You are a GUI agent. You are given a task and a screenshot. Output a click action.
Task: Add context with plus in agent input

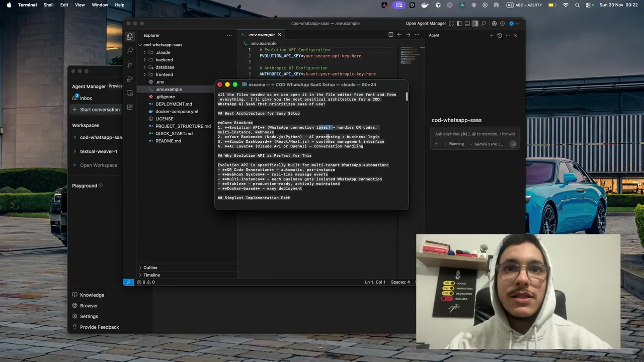point(437,144)
